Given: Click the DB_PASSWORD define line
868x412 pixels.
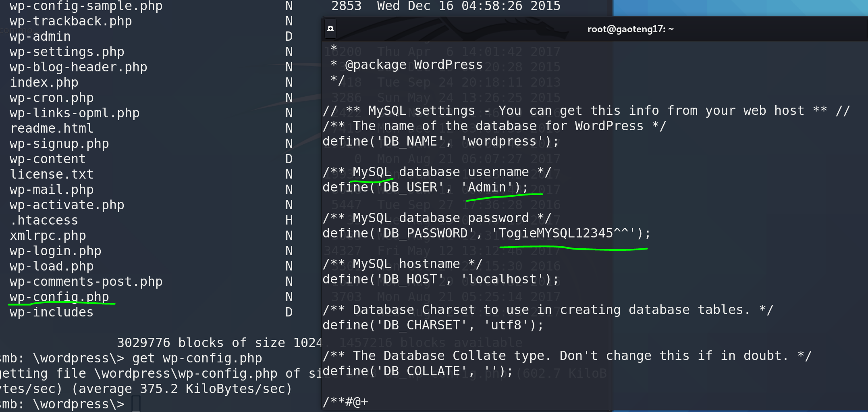Looking at the screenshot, I should (x=486, y=233).
